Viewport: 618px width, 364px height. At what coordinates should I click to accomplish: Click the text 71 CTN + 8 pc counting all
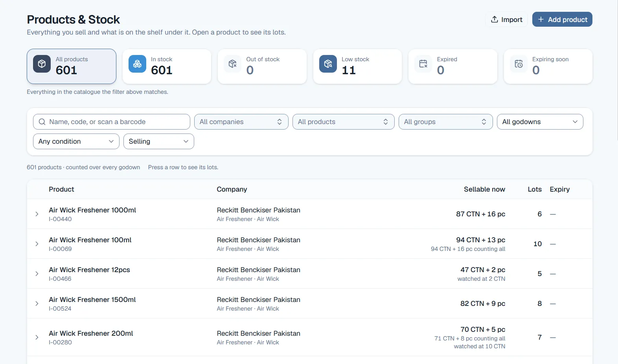(470, 338)
